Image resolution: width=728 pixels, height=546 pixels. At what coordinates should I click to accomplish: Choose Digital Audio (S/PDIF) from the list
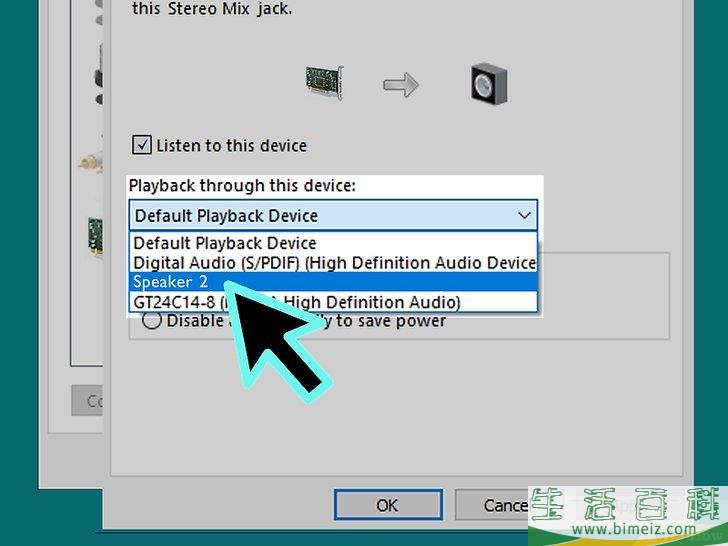334,263
